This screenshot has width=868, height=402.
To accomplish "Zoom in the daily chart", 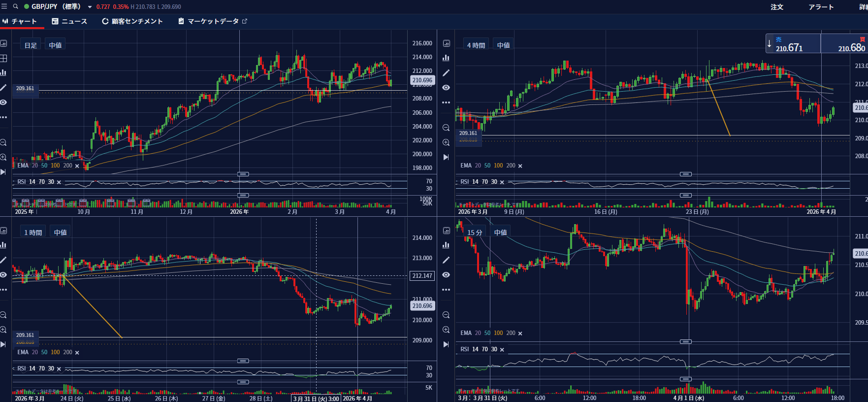I will click(3, 157).
